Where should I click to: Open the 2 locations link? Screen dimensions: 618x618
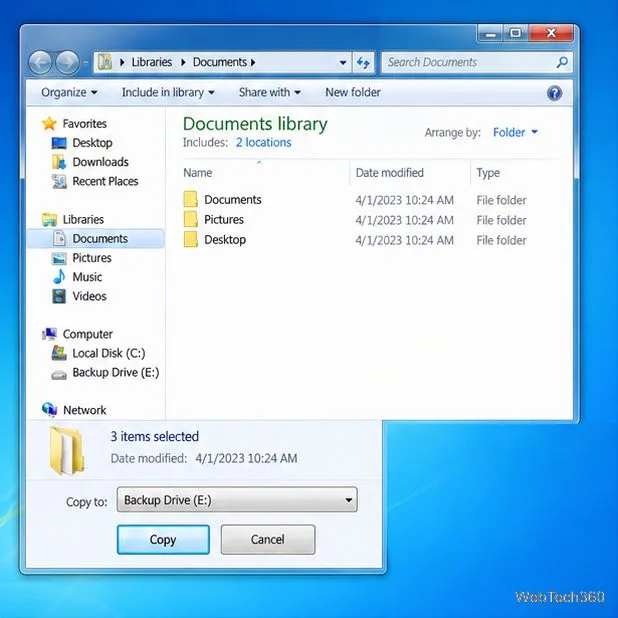tap(264, 142)
